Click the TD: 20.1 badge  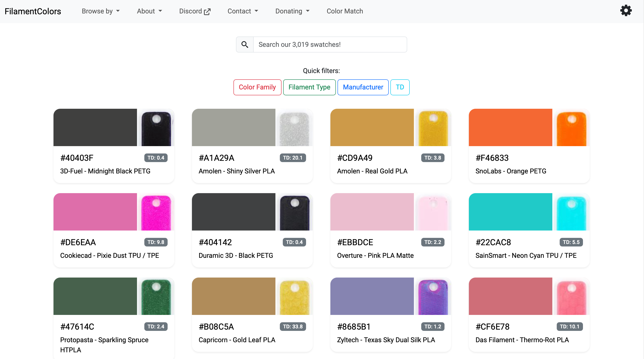pos(293,158)
